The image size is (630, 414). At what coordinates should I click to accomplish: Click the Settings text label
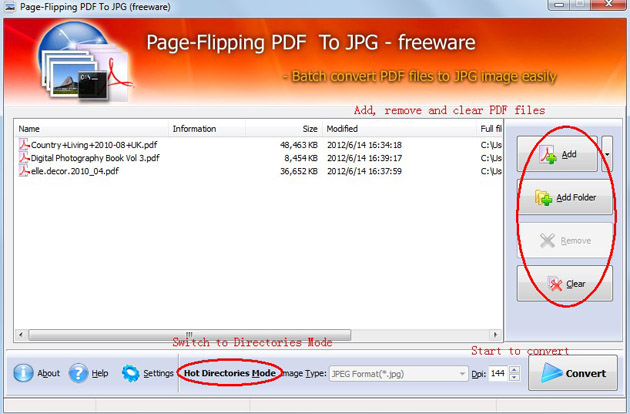click(158, 373)
